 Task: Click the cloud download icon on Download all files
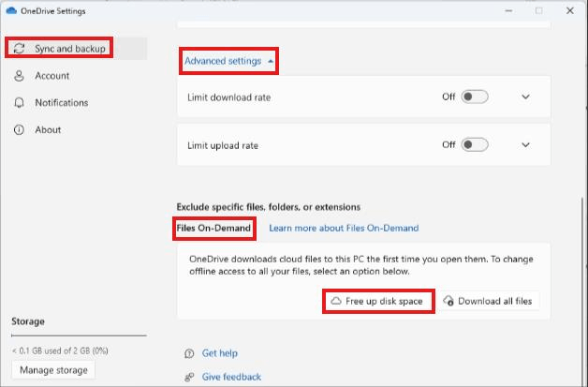coord(448,301)
